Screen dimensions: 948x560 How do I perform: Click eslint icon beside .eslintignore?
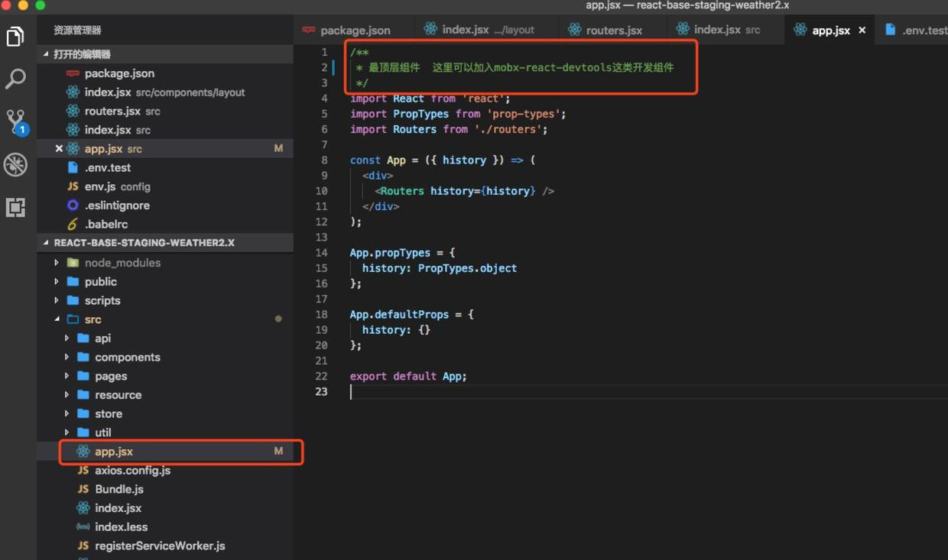tap(73, 206)
